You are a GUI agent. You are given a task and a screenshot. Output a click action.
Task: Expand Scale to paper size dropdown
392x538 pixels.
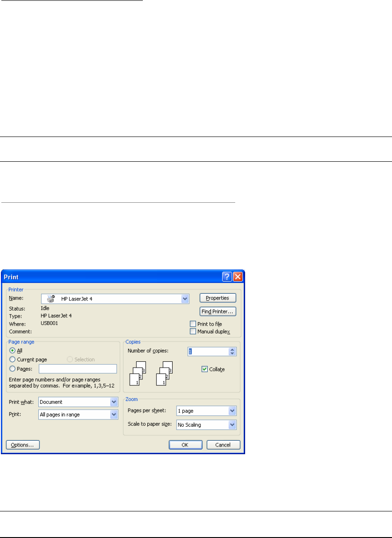[x=232, y=424]
